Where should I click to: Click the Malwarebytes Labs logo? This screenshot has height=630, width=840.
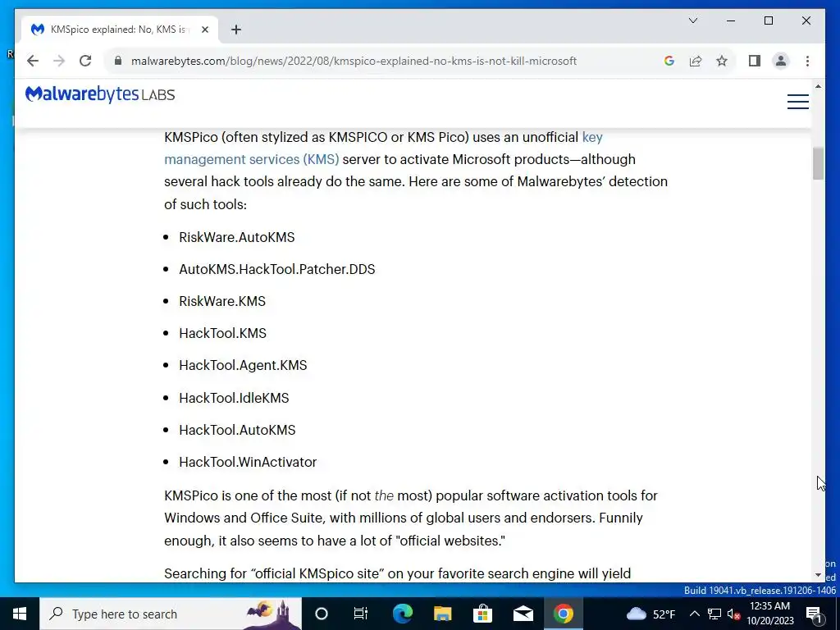coord(100,94)
